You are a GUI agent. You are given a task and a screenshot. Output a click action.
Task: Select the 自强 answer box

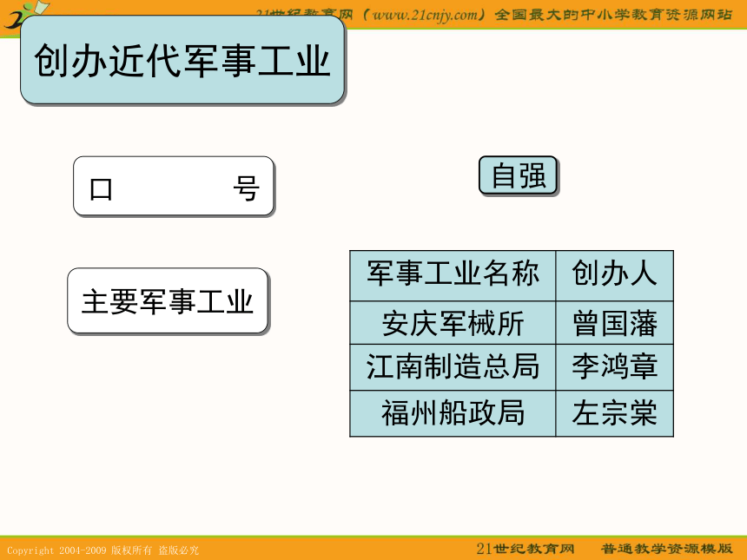click(518, 175)
